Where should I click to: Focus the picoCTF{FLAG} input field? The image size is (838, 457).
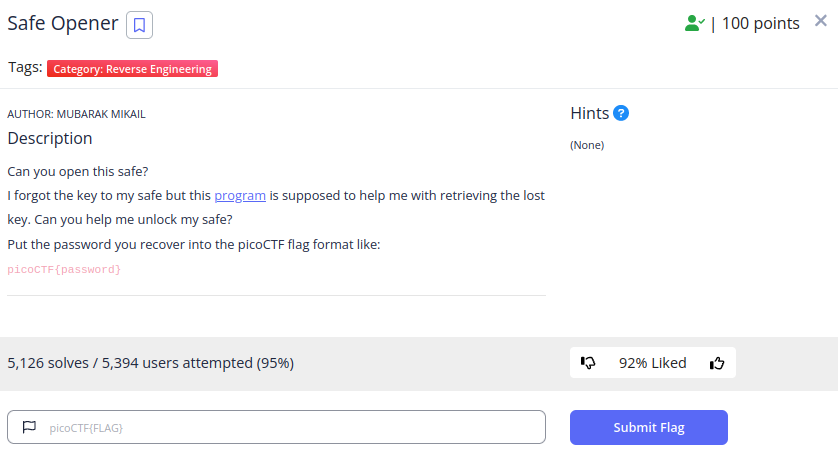coord(276,427)
